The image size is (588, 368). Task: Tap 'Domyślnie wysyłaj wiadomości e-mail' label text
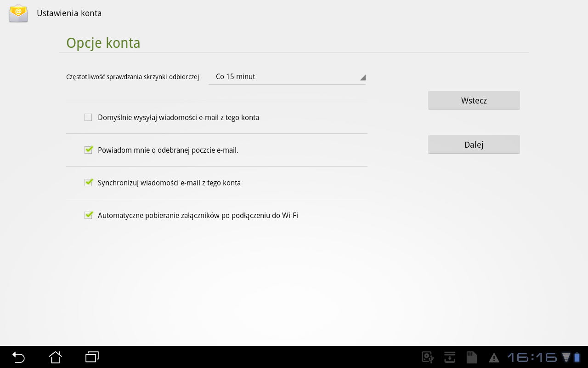pos(178,118)
